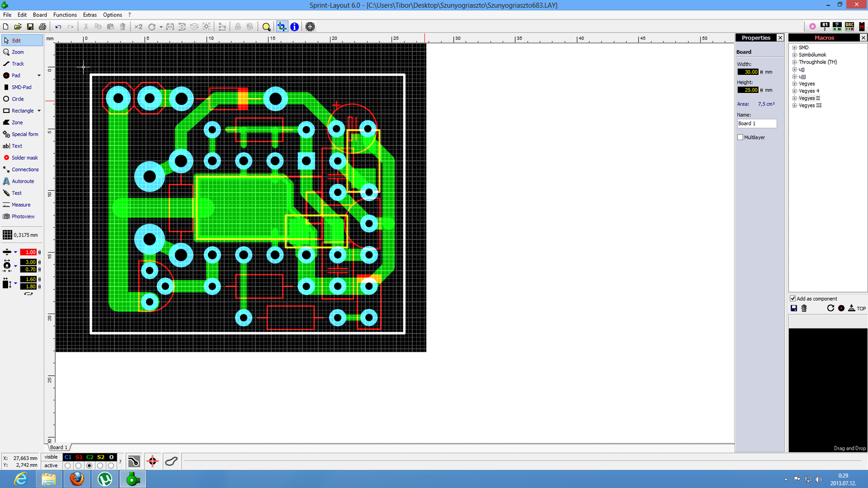Open the File menu

pyautogui.click(x=7, y=15)
